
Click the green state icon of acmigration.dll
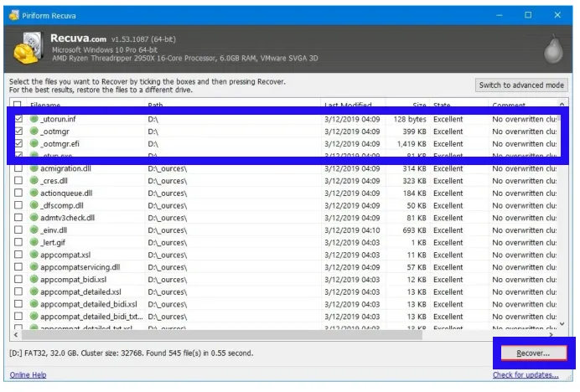[x=34, y=168]
